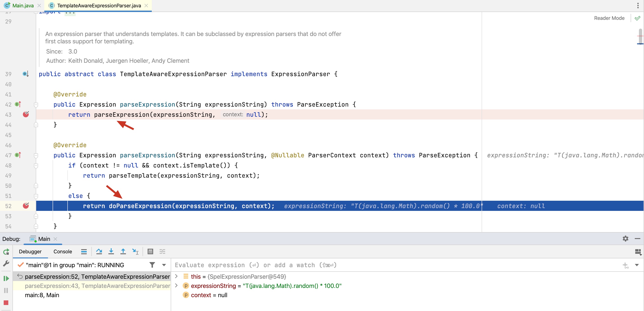Click the add watch plus icon

coord(625,265)
